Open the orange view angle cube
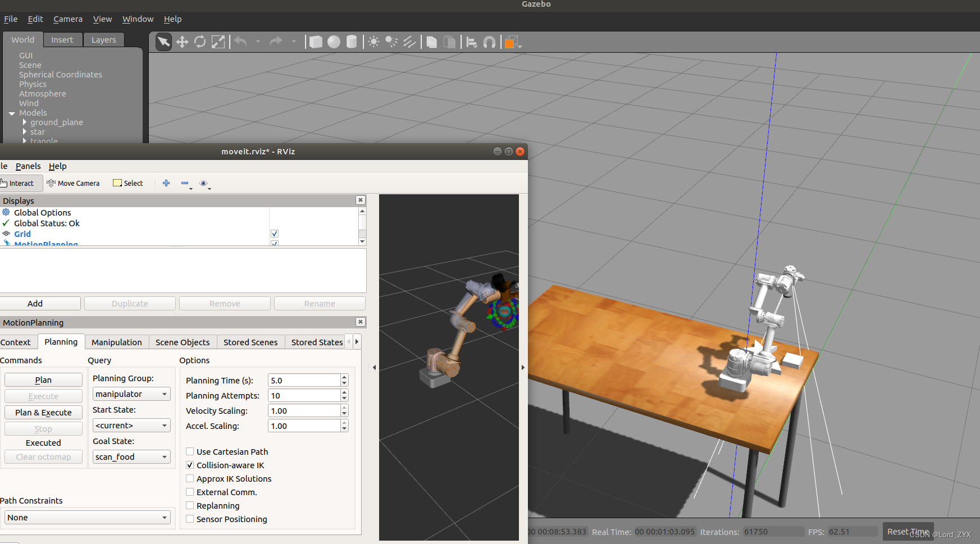This screenshot has height=544, width=980. click(x=512, y=42)
